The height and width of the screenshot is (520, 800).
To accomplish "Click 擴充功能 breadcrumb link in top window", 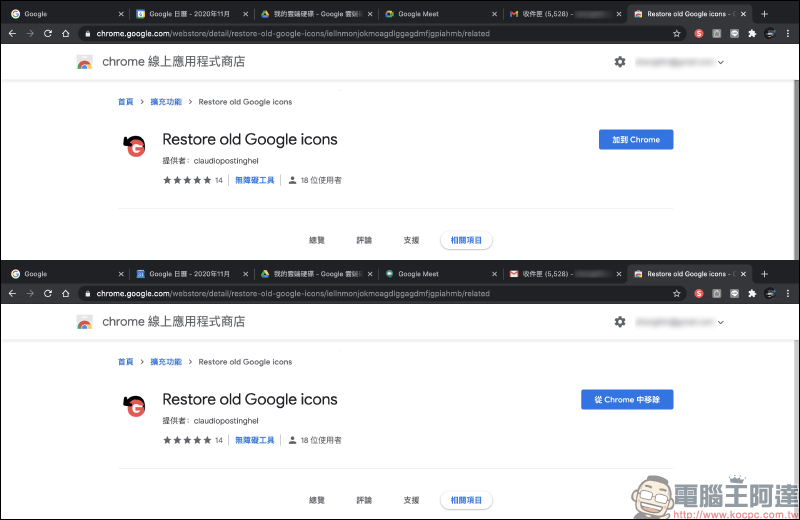I will [166, 102].
